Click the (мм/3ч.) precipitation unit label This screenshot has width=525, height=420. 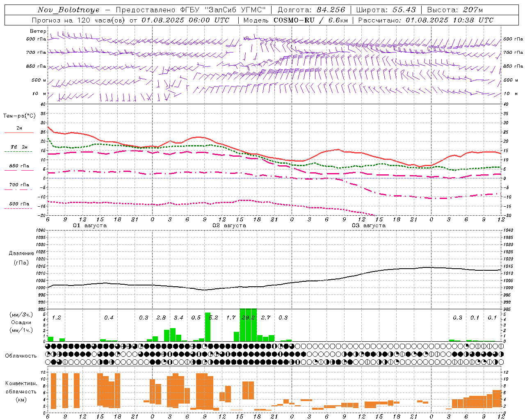point(21,315)
